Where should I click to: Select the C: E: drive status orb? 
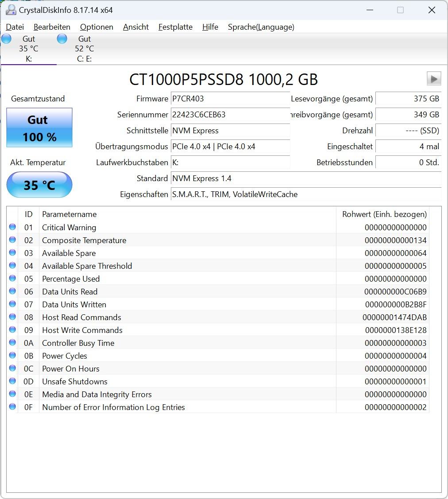(x=62, y=39)
